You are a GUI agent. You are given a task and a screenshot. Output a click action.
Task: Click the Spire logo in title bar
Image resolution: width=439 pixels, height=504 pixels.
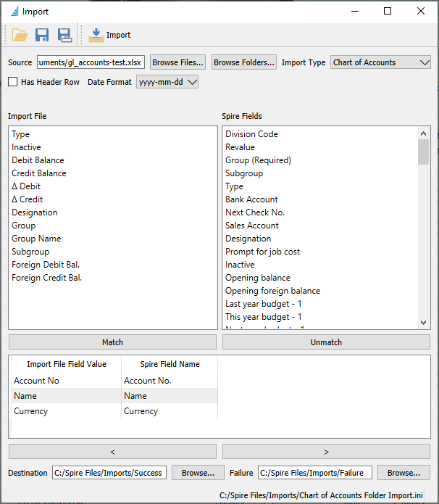click(14, 12)
